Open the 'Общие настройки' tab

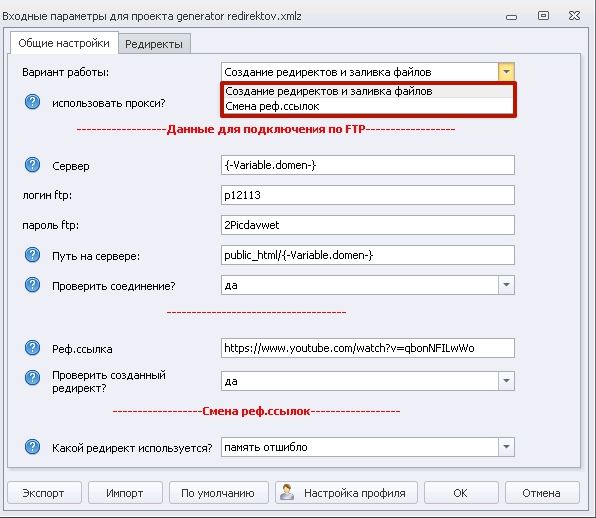point(64,43)
